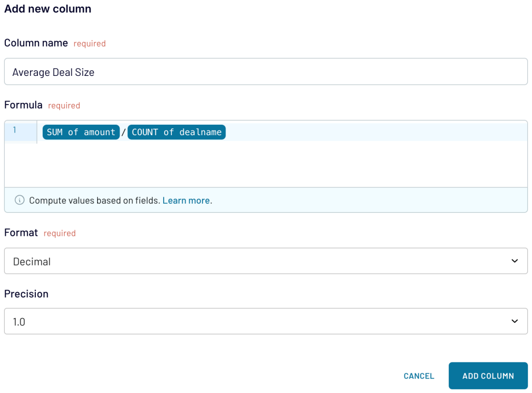Screen dimensions: 532x393
Task: Click the Precision field label
Action: tap(26, 294)
